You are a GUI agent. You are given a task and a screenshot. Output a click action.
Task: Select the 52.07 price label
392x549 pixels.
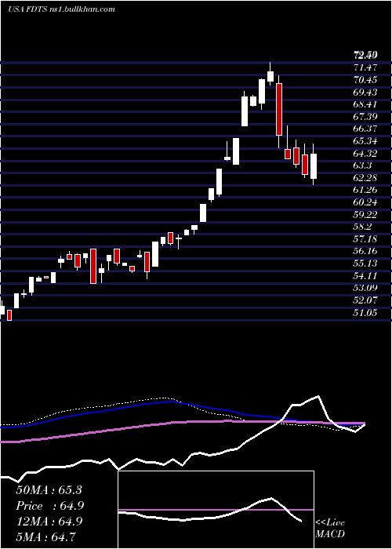tap(365, 300)
